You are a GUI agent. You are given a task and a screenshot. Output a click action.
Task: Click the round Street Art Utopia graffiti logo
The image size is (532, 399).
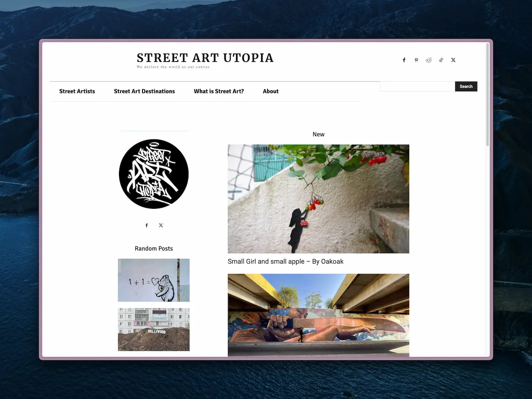(154, 174)
